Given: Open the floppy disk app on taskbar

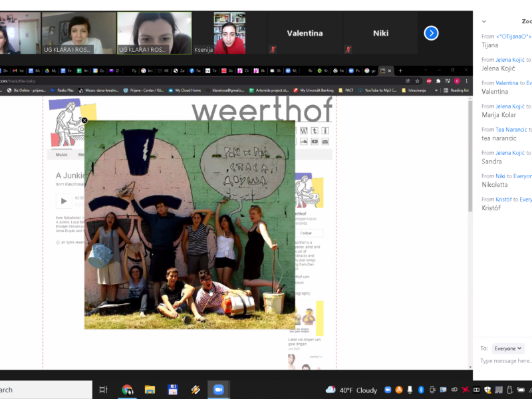Looking at the screenshot, I should point(173,390).
